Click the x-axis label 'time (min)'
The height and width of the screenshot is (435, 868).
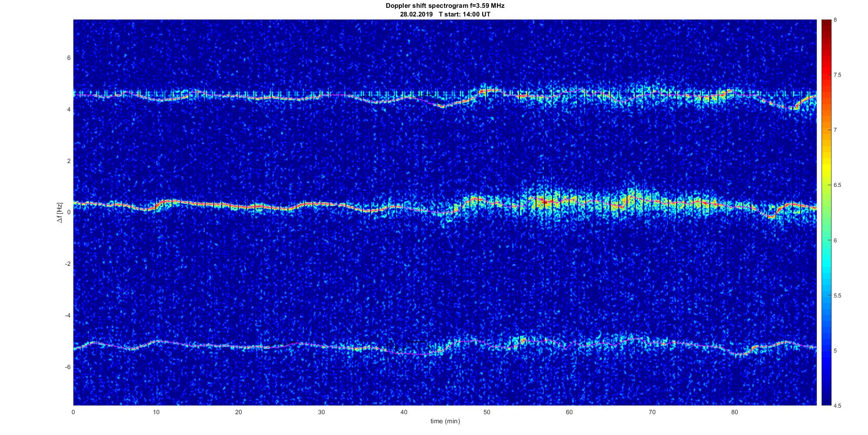[x=445, y=421]
